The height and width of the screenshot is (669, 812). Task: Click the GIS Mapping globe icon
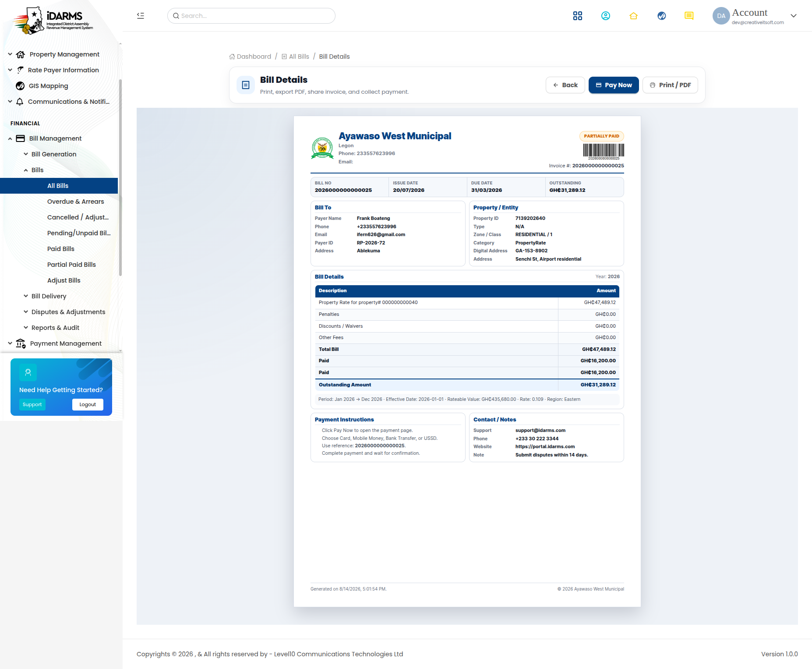click(x=20, y=86)
